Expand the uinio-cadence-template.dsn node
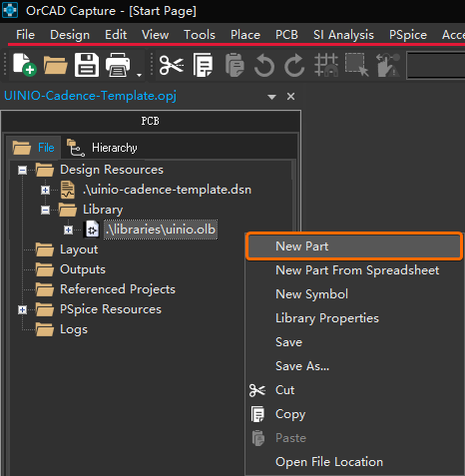This screenshot has height=476, width=465. (x=45, y=190)
